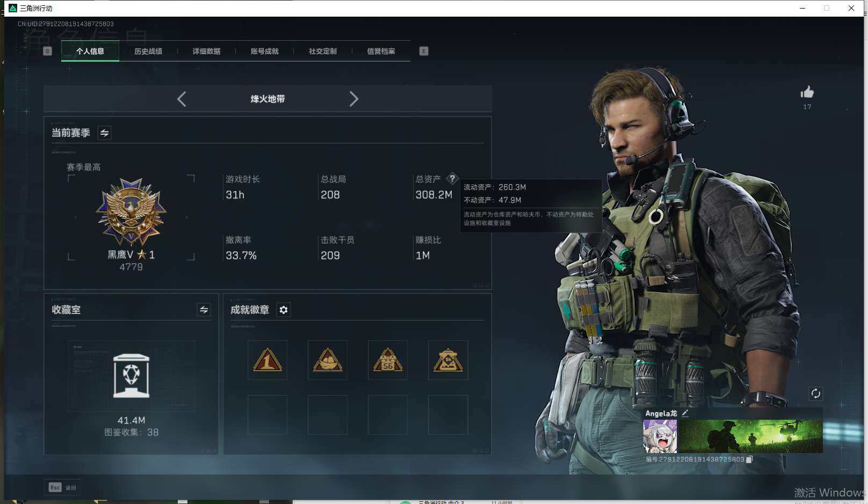Switch to the 账号成就 tab
Screen dimensions: 868x504
(264, 51)
